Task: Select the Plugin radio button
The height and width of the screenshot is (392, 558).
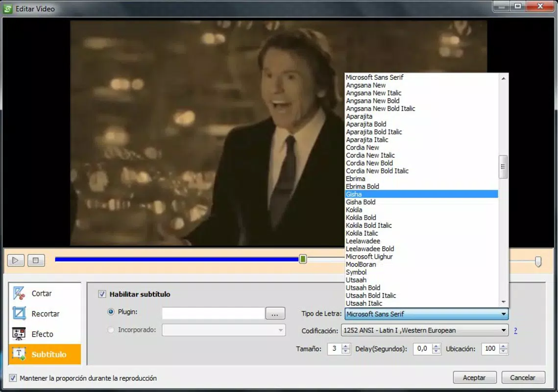Action: 111,312
